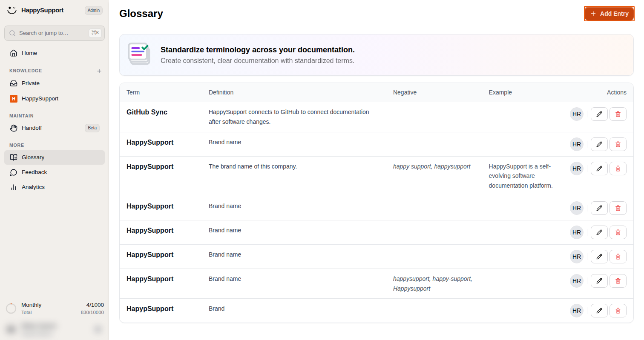Image resolution: width=644 pixels, height=340 pixels.
Task: Select the 'GitHub Sync' term
Action: [x=147, y=112]
